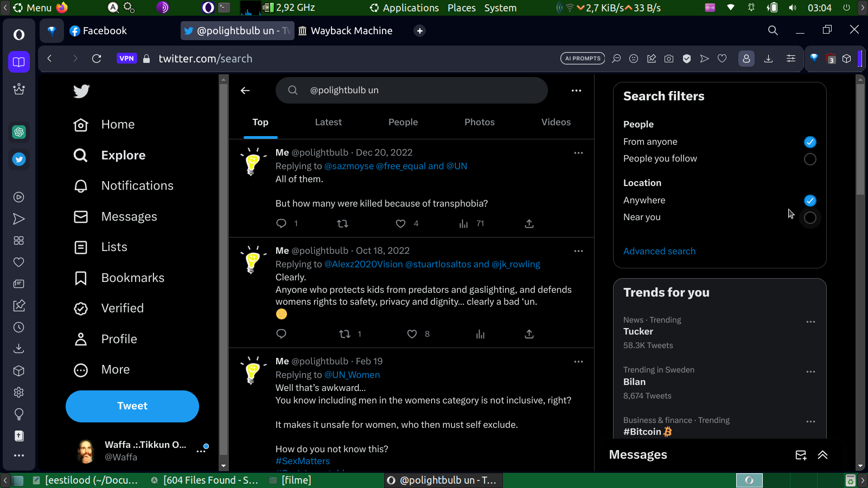Switch to the Top tab
This screenshot has height=488, width=868.
[260, 123]
